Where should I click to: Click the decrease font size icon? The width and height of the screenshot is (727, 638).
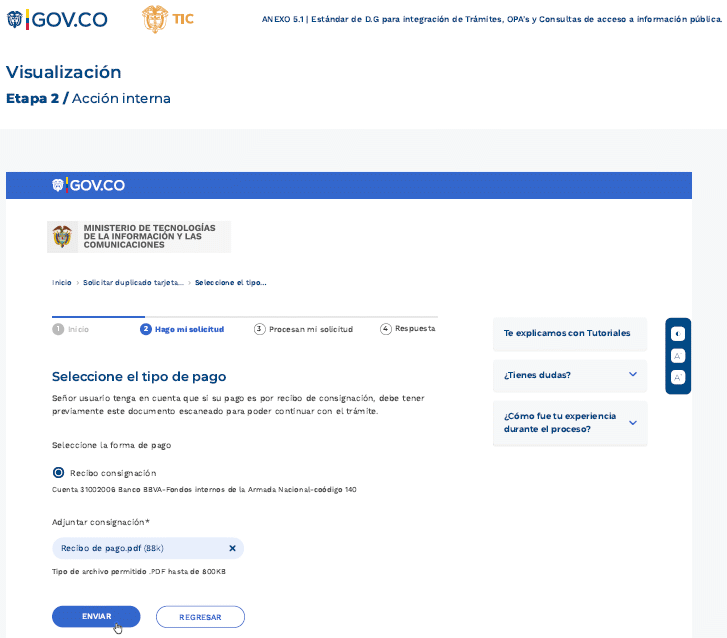coord(678,355)
